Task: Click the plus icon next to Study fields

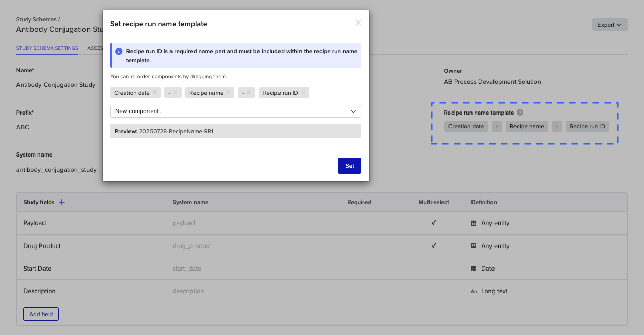Action: (x=61, y=202)
